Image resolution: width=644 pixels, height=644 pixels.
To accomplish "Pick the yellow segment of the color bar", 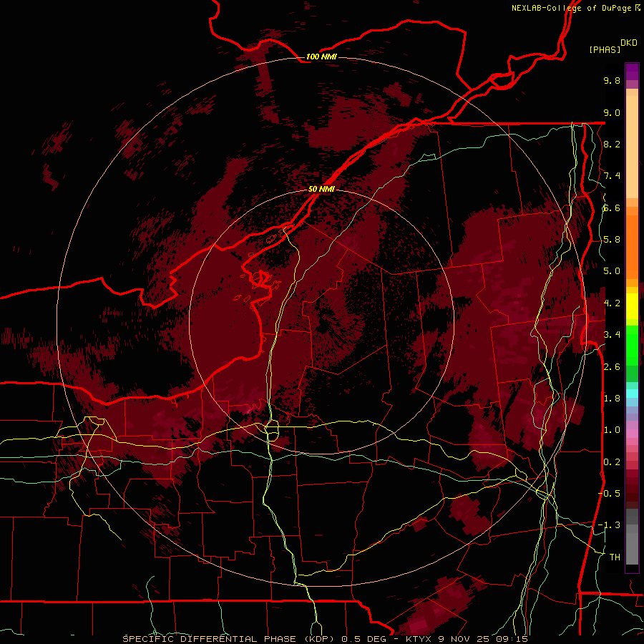I will point(632,306).
